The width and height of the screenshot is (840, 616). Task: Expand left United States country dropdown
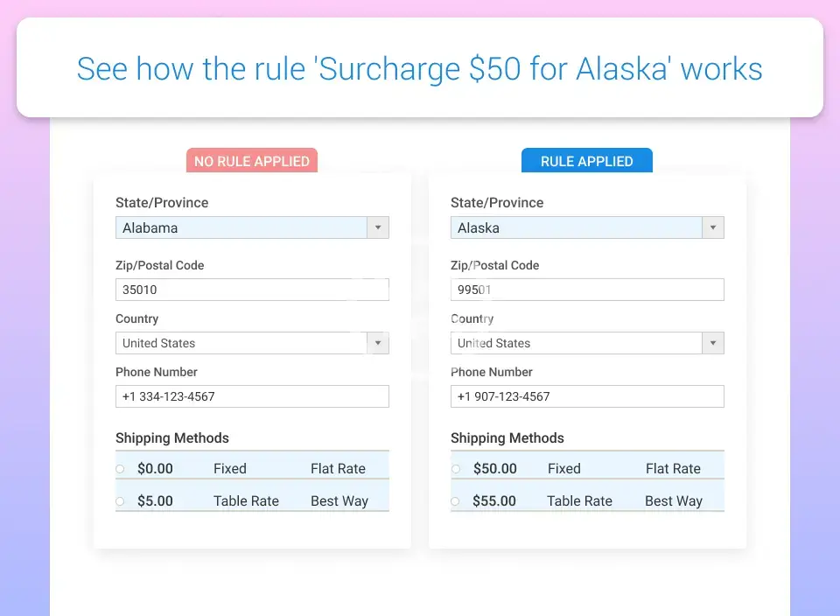[x=378, y=343]
